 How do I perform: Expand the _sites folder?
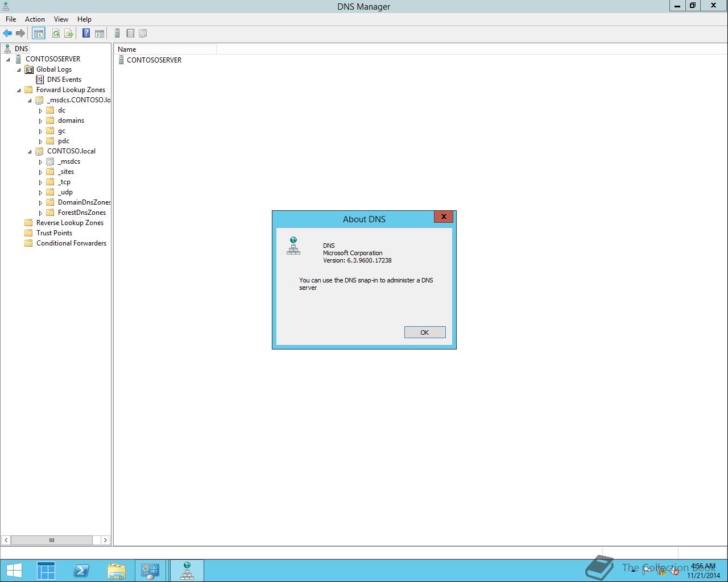point(40,172)
